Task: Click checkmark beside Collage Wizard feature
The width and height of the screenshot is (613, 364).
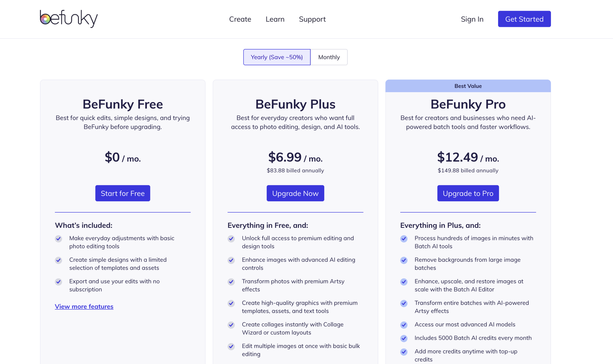Action: [x=231, y=325]
